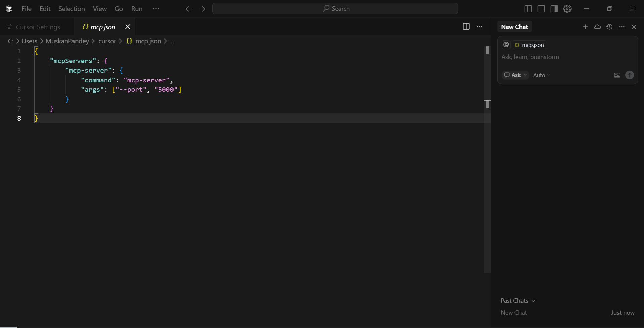Open the Edit menu

(45, 9)
